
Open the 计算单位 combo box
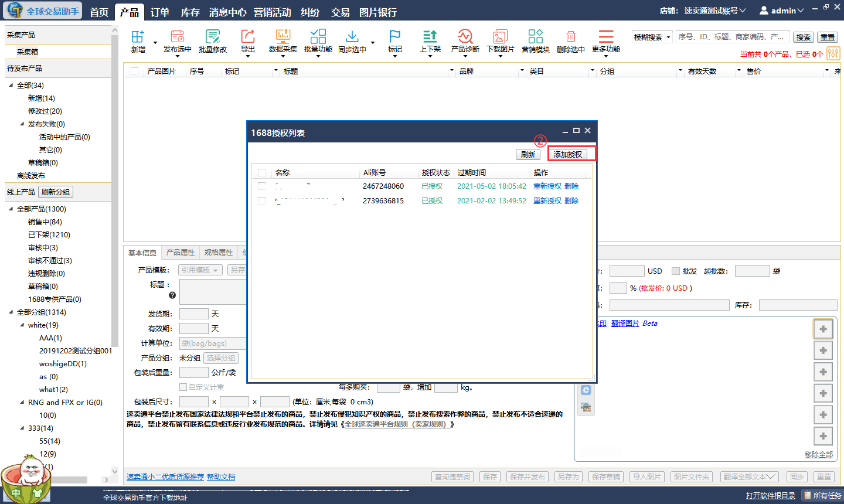pos(212,343)
